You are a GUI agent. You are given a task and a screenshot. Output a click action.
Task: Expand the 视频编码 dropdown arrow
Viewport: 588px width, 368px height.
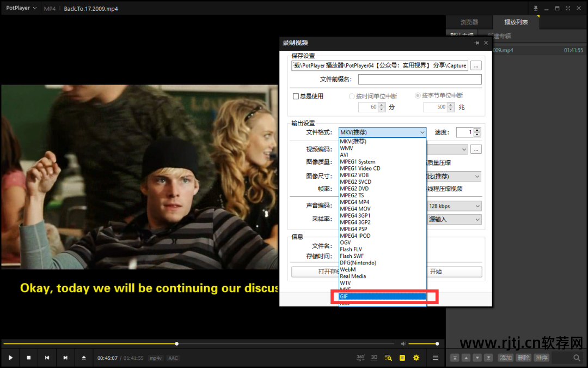coord(464,149)
